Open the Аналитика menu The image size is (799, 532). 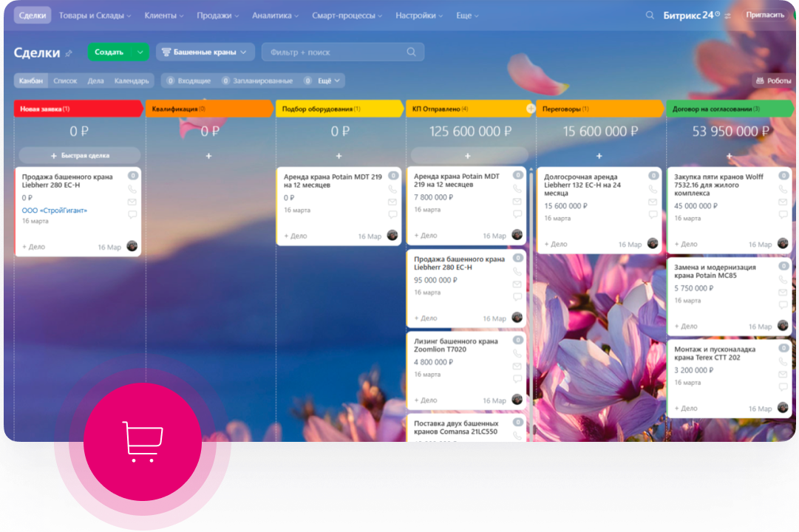click(x=275, y=15)
